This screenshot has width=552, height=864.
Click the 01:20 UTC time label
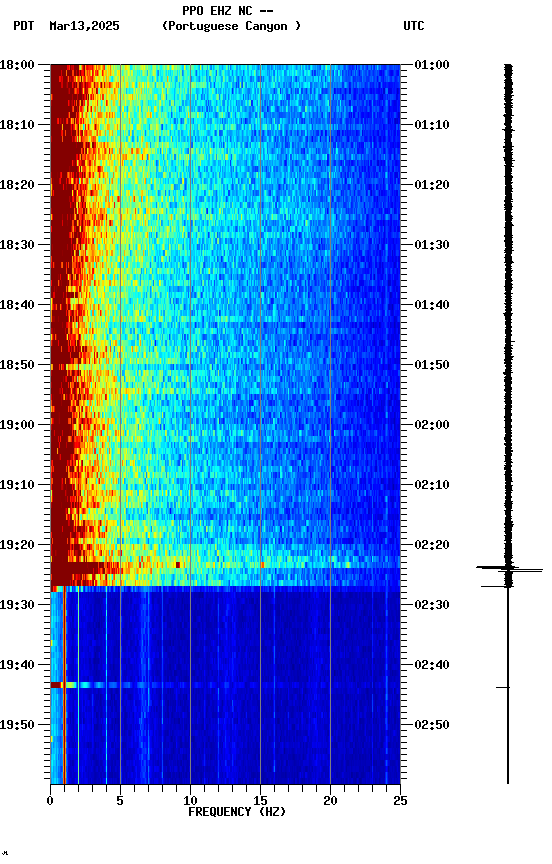[x=432, y=185]
